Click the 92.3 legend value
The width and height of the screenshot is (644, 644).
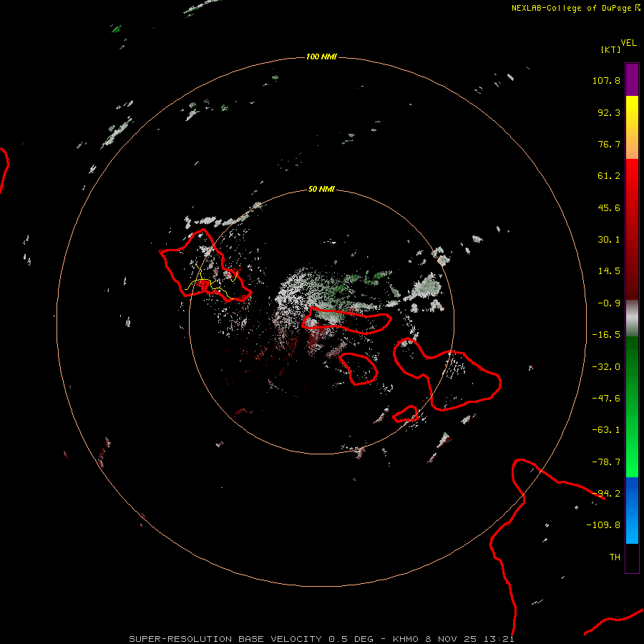pos(609,112)
